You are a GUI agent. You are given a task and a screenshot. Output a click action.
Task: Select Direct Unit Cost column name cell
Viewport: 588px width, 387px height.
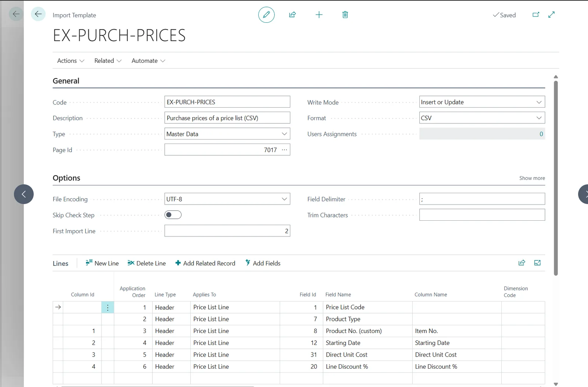click(x=457, y=355)
